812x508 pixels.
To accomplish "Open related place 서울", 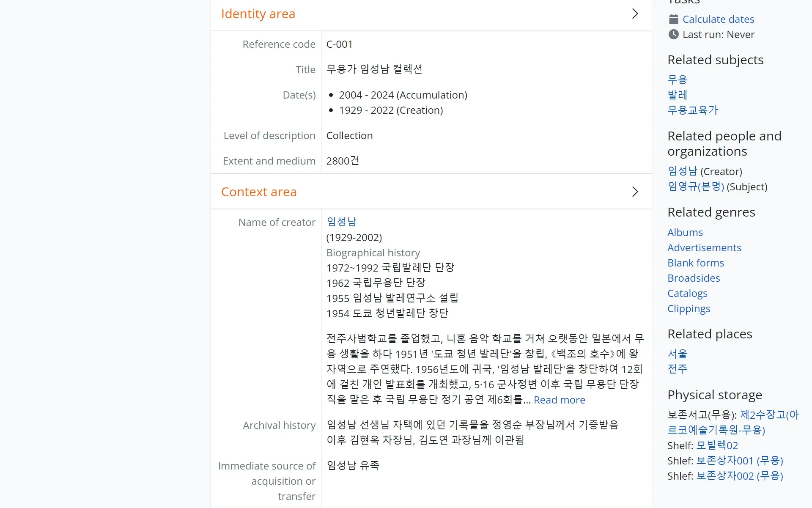I will (x=677, y=354).
